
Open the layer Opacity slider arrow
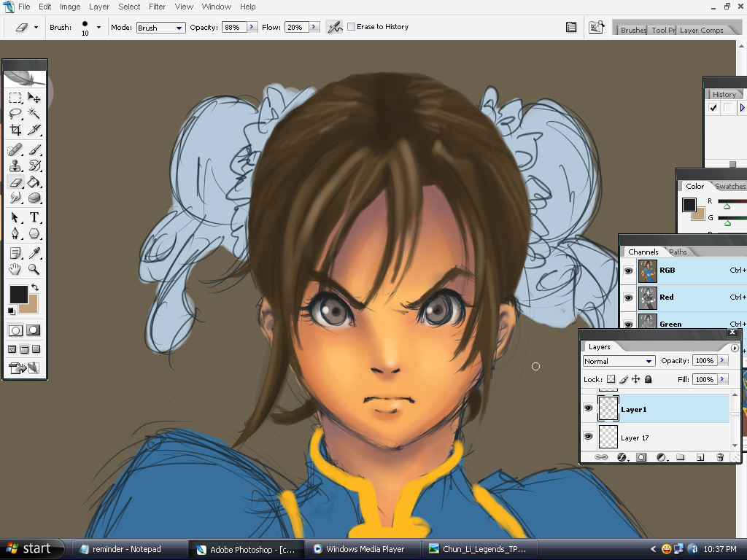pyautogui.click(x=723, y=360)
